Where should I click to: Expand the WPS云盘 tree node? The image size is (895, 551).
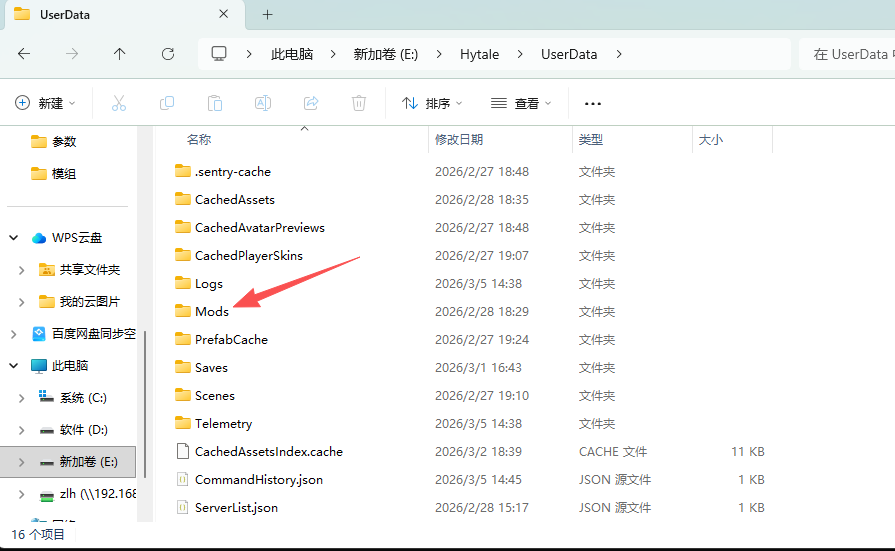coord(14,238)
